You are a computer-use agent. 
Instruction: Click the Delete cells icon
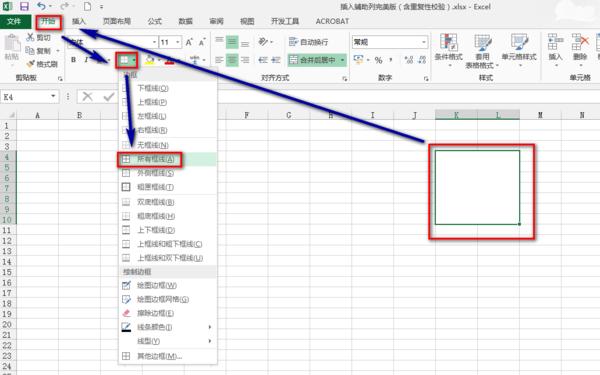pos(580,42)
